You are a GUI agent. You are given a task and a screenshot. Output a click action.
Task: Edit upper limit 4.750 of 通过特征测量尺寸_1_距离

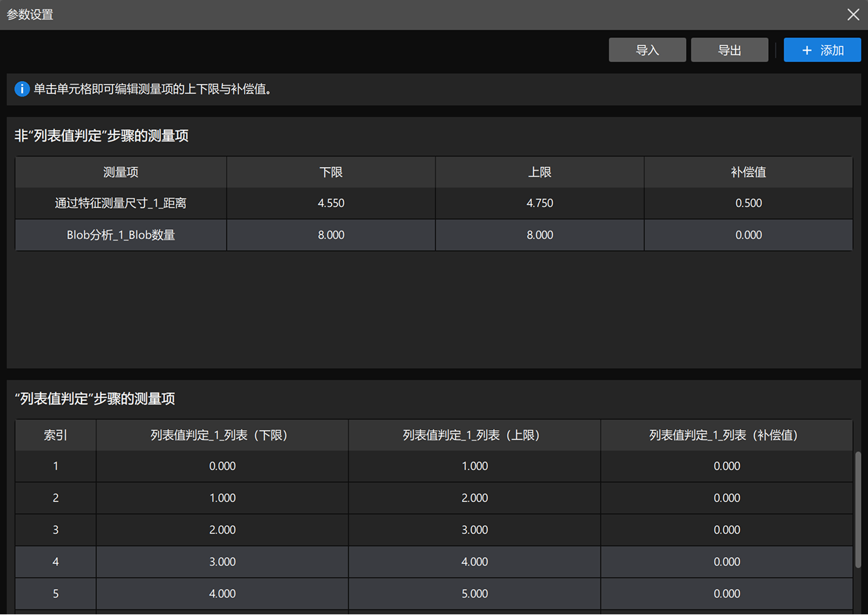pos(539,203)
